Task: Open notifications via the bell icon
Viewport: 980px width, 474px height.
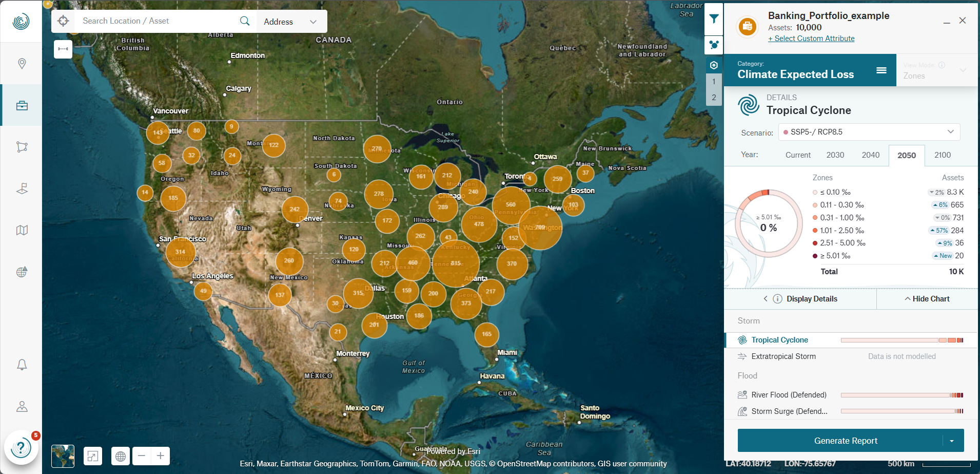Action: click(22, 365)
